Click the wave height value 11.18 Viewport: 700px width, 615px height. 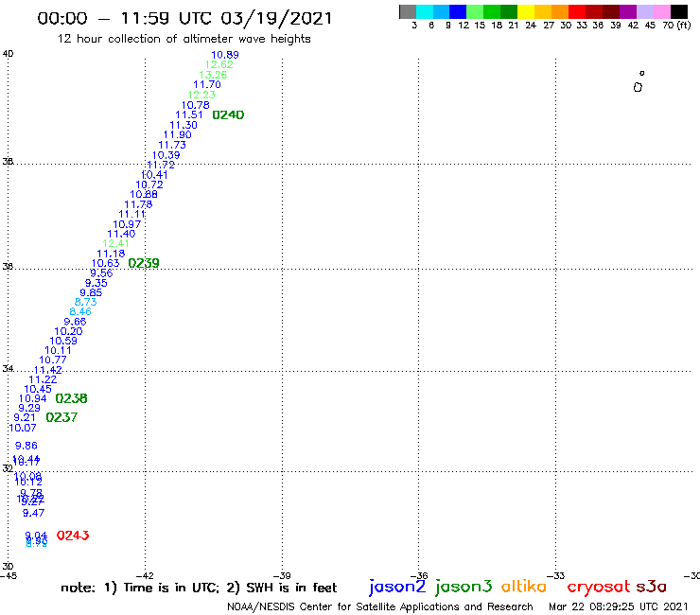pyautogui.click(x=111, y=254)
